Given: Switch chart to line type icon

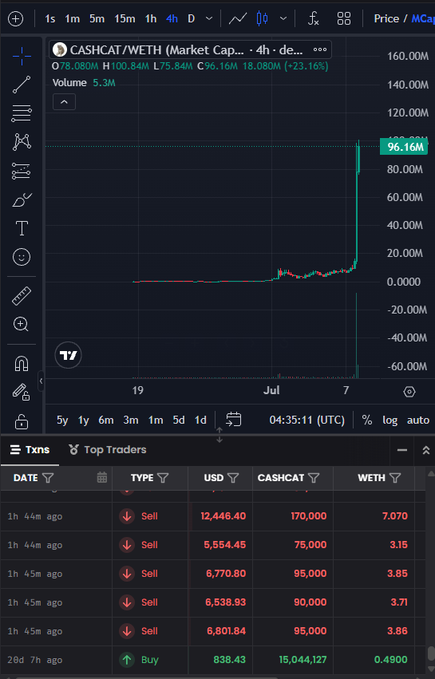Looking at the screenshot, I should (238, 19).
